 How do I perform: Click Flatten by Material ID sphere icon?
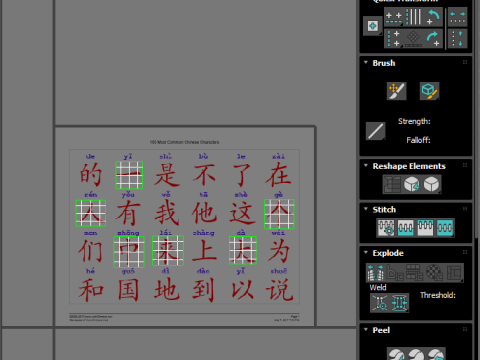(434, 273)
